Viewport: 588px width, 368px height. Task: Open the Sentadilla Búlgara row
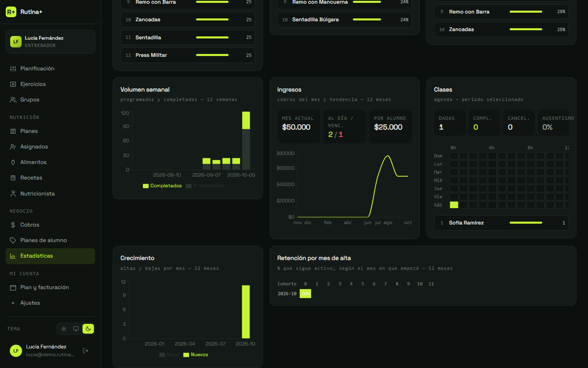(x=345, y=20)
